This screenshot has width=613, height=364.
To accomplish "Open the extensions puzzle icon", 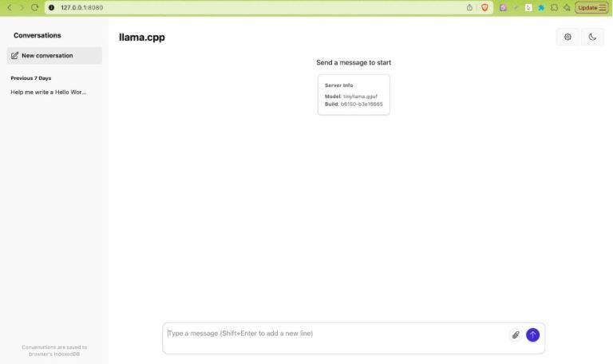I will click(x=554, y=7).
